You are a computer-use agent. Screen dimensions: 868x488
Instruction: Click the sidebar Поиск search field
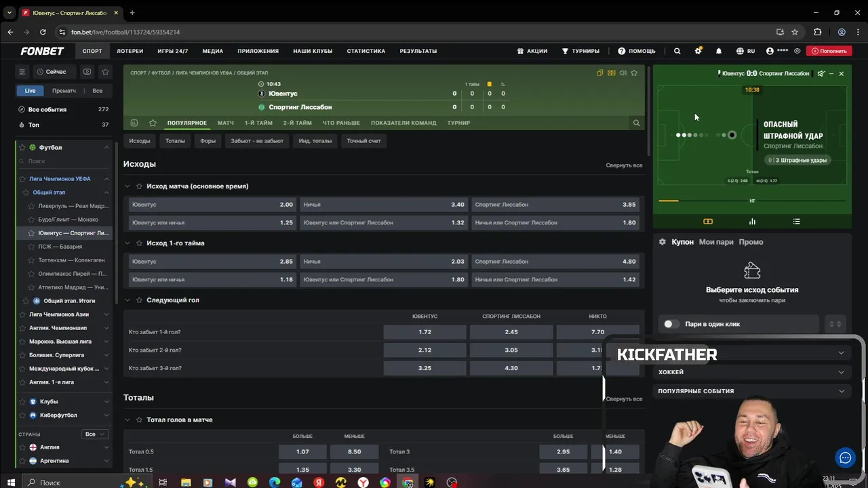click(63, 161)
